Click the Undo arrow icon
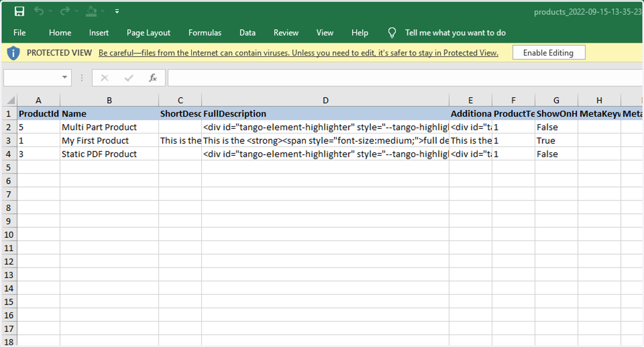Viewport: 644px width, 347px height. 39,11
